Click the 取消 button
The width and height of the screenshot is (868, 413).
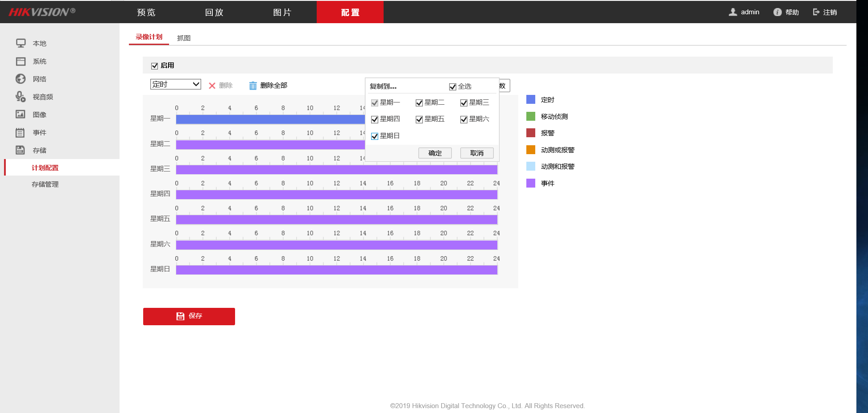point(477,153)
